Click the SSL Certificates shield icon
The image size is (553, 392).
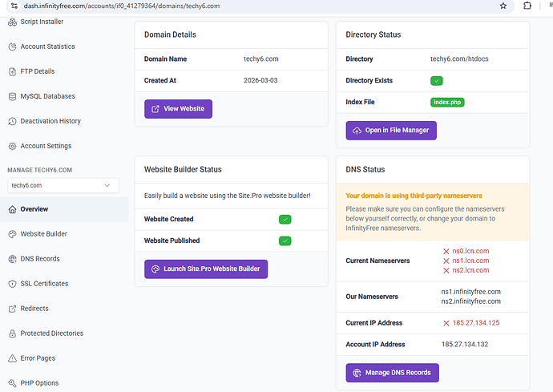(12, 284)
